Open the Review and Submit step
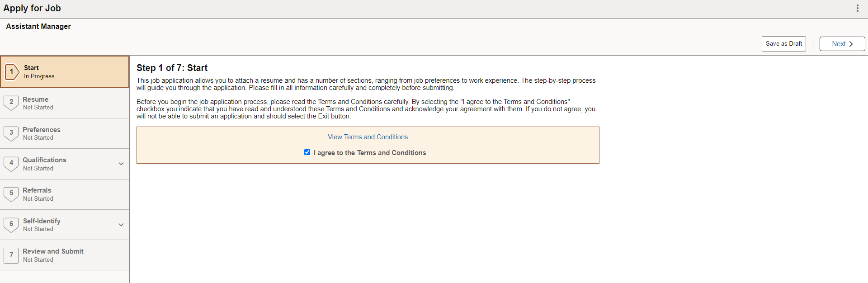868x283 pixels. tap(65, 255)
